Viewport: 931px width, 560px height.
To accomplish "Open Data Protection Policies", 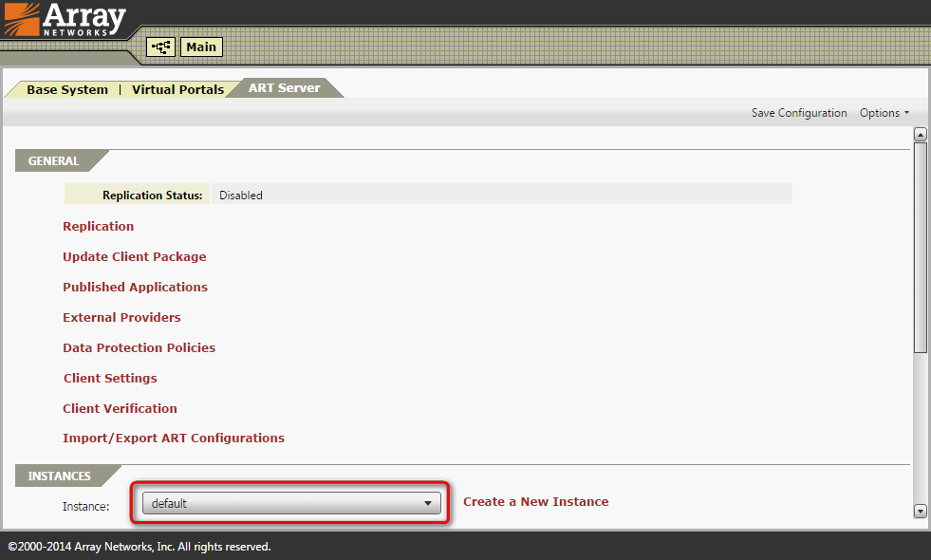I will [x=139, y=347].
